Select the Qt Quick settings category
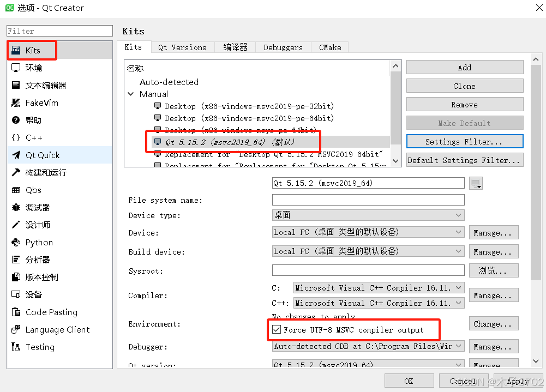This screenshot has width=546, height=392. click(59, 155)
